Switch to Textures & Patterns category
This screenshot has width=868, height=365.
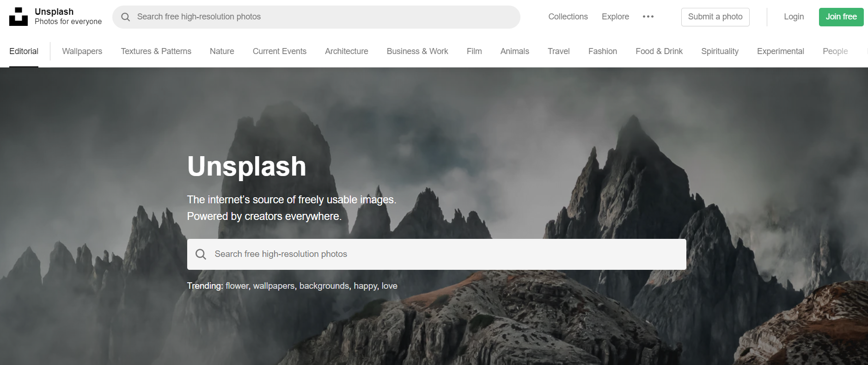[x=156, y=51]
